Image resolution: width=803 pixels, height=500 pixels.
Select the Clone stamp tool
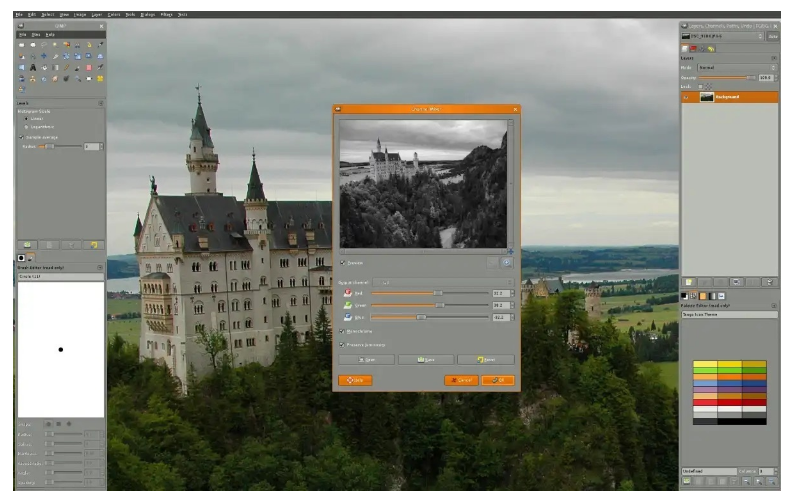[x=33, y=79]
